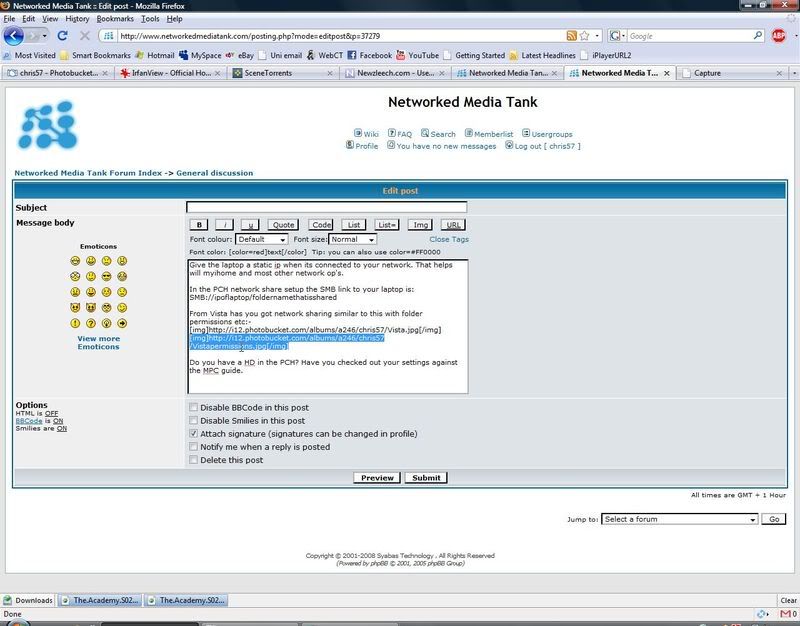800x626 pixels.
Task: Insert the exclamation mark emoticon
Action: pos(75,323)
